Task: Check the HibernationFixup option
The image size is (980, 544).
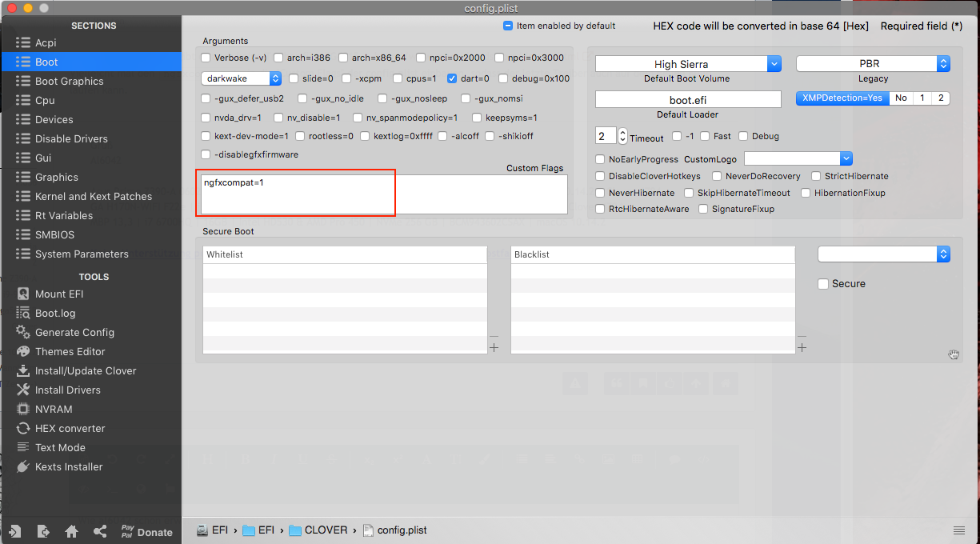Action: click(x=806, y=193)
